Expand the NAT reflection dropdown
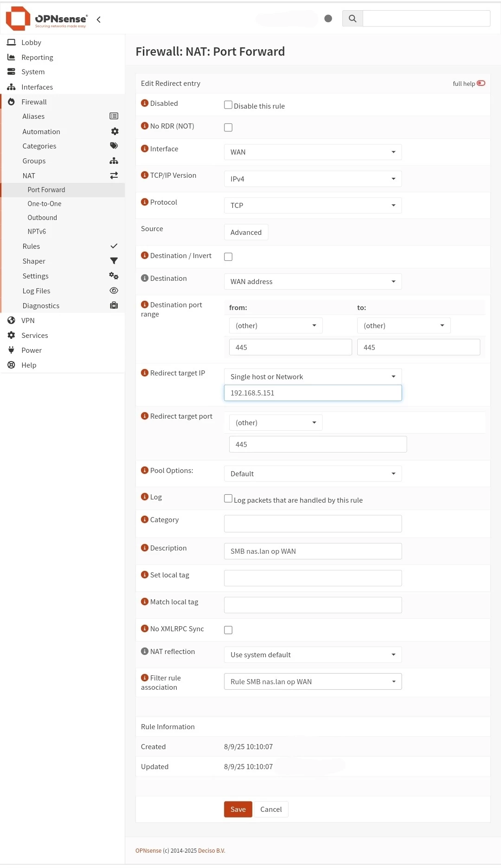Image resolution: width=501 pixels, height=868 pixels. click(313, 655)
